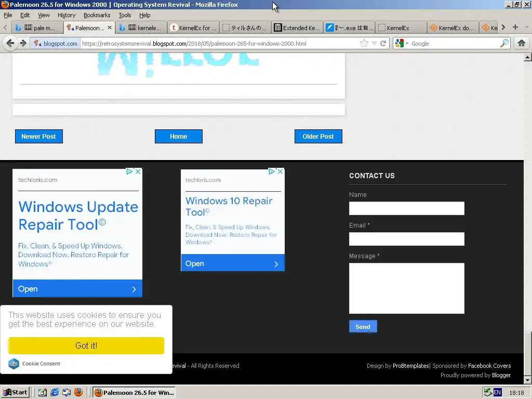The image size is (532, 399).
Task: Open the Google search engine dropdown
Action: (x=402, y=44)
